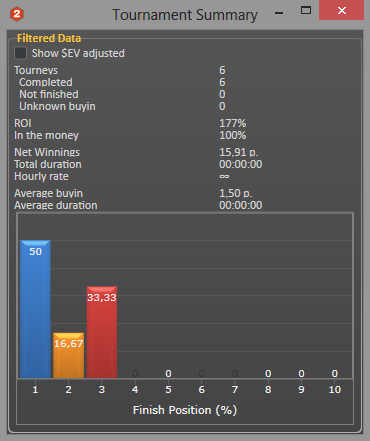The image size is (370, 441).
Task: Click the Hourly rate infinity value
Action: pyautogui.click(x=224, y=176)
